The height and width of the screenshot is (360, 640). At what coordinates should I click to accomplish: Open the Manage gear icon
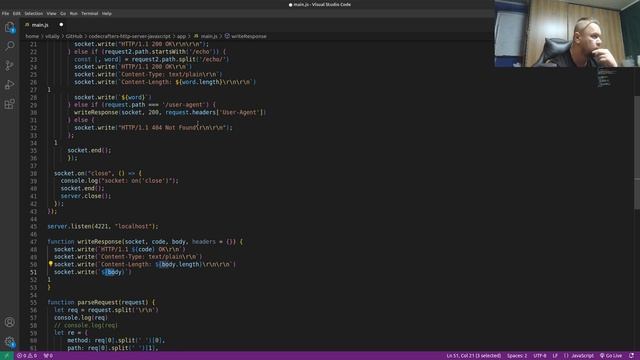coord(9,342)
